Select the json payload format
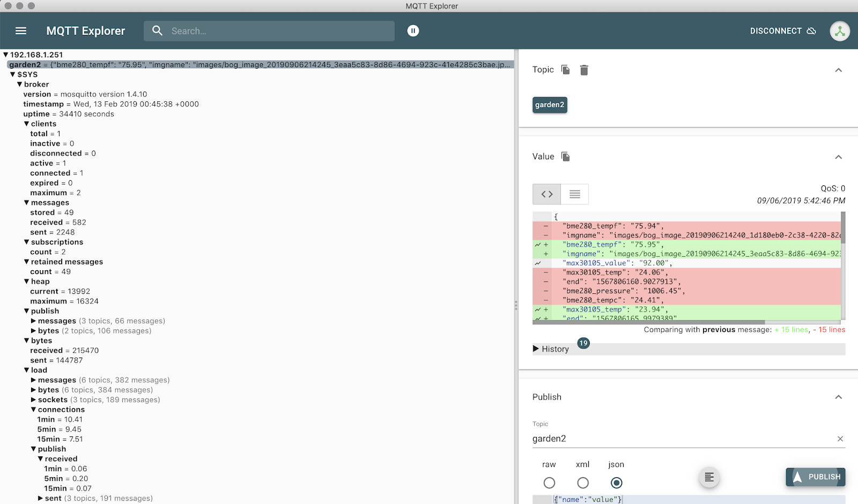This screenshot has height=504, width=858. coord(617,483)
